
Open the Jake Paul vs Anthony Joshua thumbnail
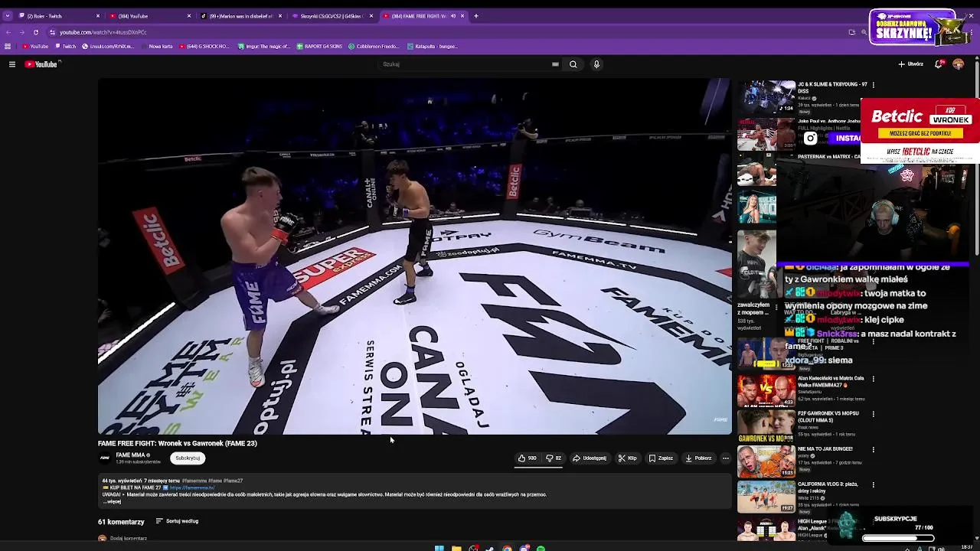pyautogui.click(x=766, y=134)
